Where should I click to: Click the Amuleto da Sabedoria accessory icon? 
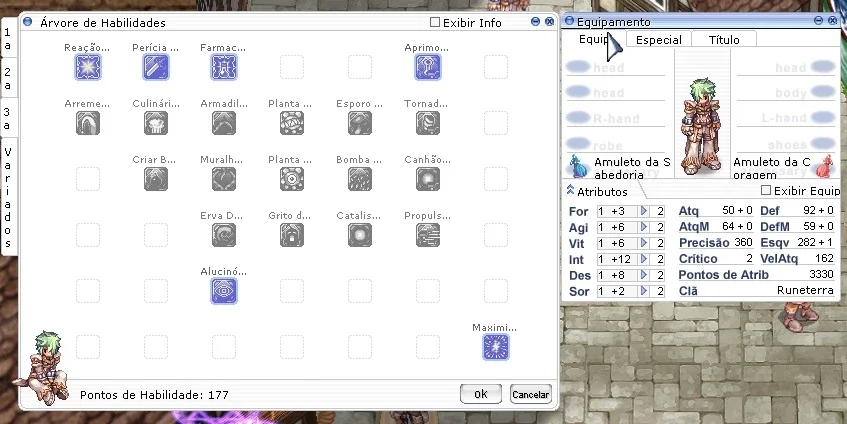578,166
